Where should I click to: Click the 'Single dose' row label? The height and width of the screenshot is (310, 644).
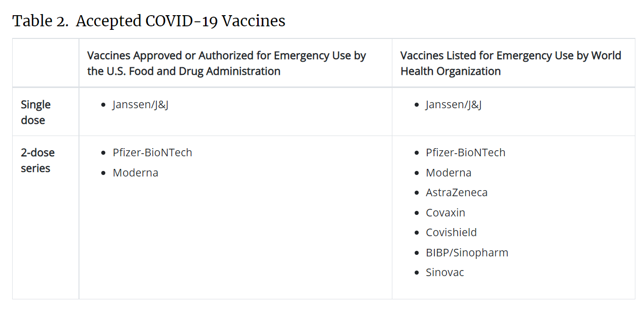[35, 112]
